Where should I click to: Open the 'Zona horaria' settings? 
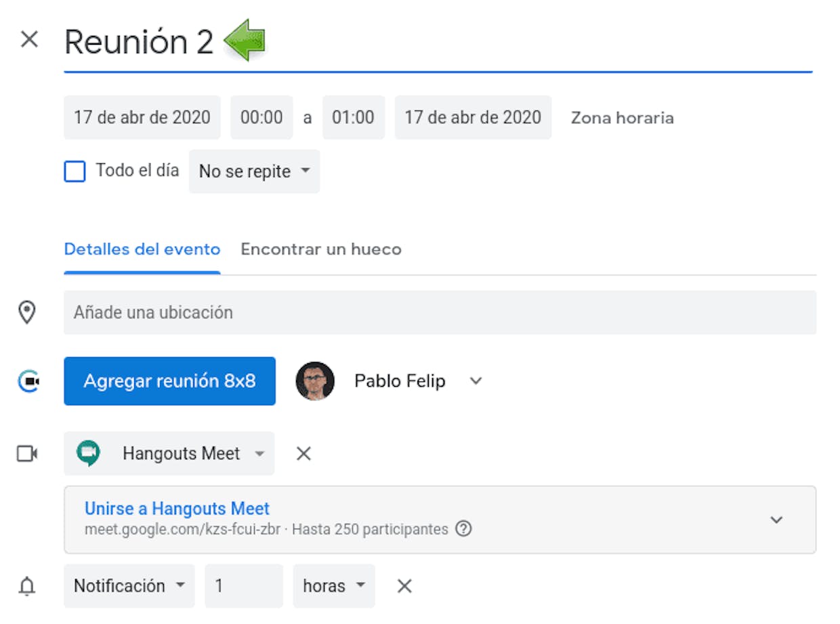[x=622, y=118]
